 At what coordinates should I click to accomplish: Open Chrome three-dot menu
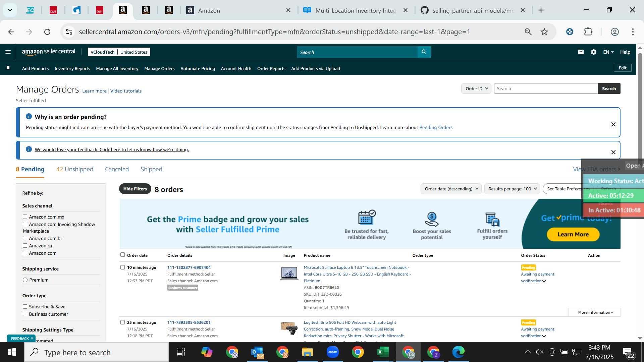click(633, 32)
